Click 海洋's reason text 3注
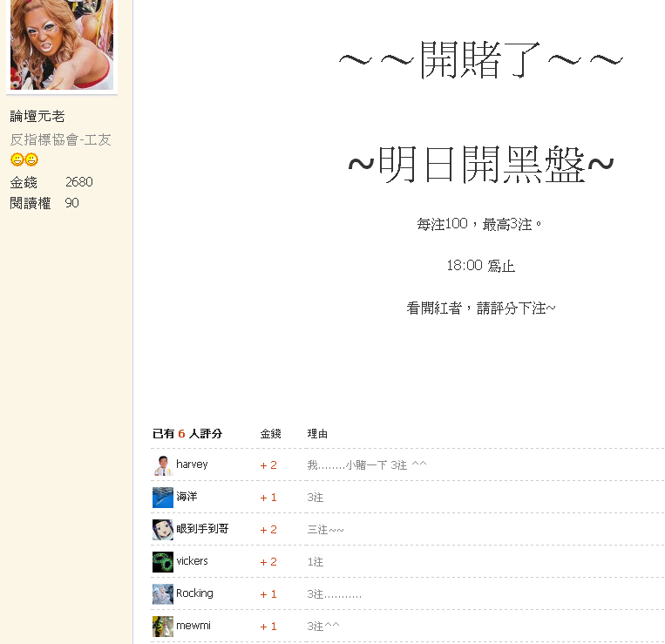The width and height of the screenshot is (665, 644). (x=316, y=498)
